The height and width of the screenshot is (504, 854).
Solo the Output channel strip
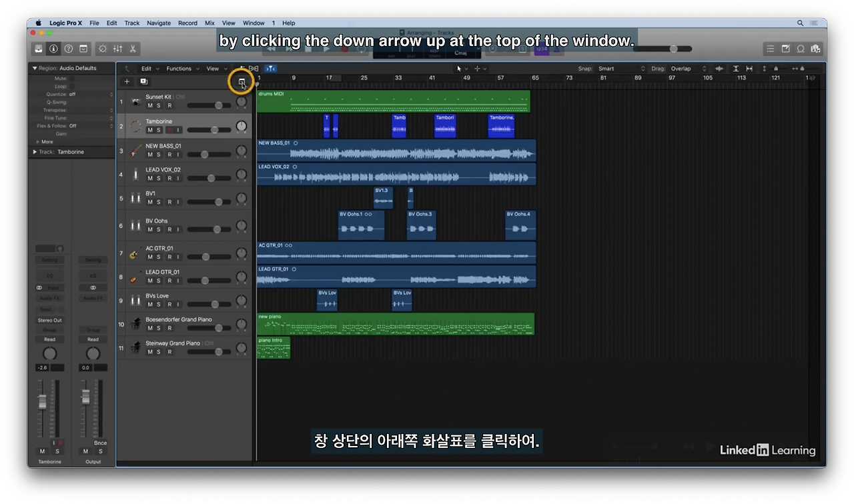tap(100, 451)
